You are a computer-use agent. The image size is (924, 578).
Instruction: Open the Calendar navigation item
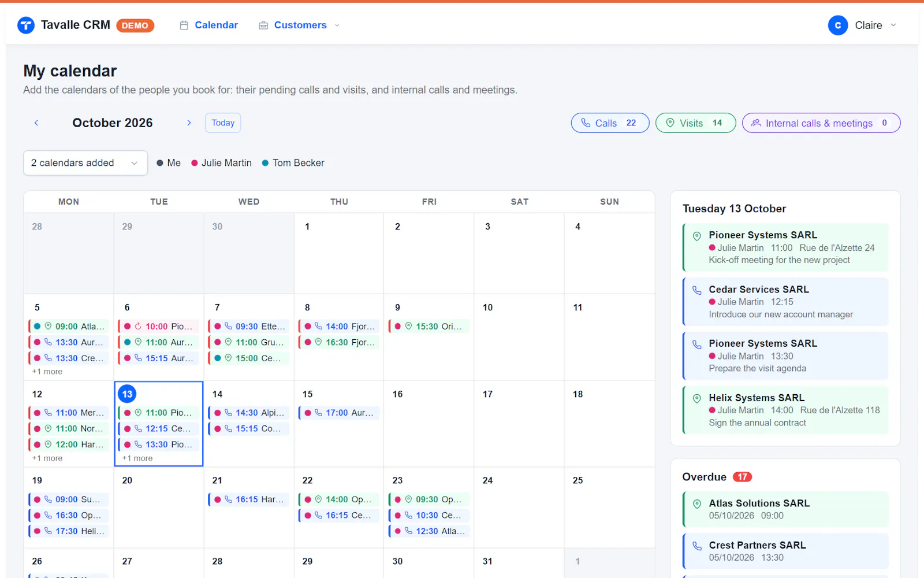click(209, 25)
